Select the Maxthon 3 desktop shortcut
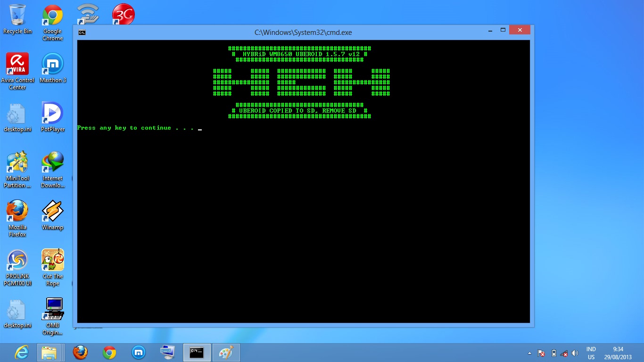This screenshot has width=644, height=362. pos(52,68)
